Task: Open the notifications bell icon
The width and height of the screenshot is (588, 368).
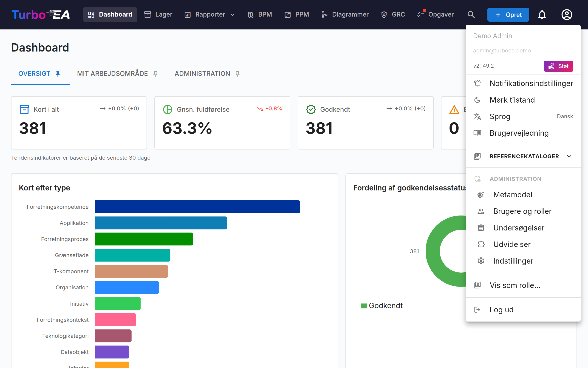Action: [542, 14]
